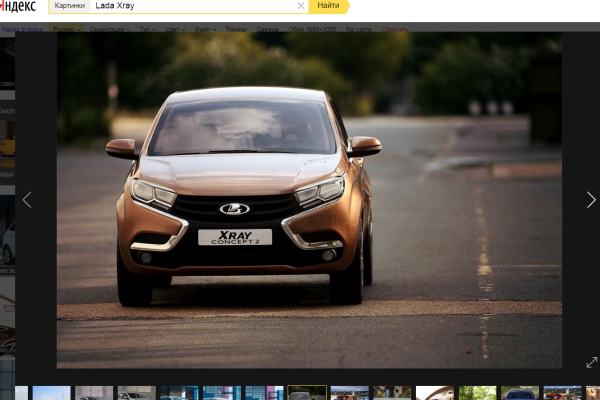
Task: Select the Товары filter
Action: [236, 29]
